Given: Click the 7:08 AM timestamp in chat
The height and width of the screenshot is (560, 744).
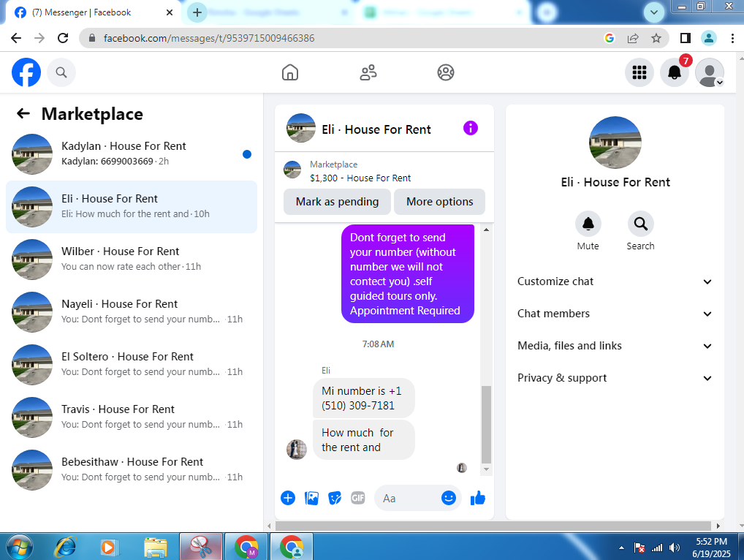Looking at the screenshot, I should (x=378, y=344).
